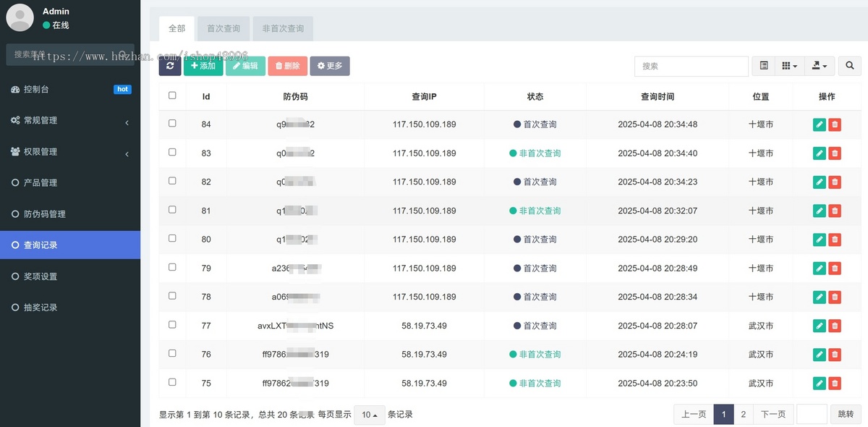Screen dimensions: 868x427
Task: Check the box for record 84
Action: point(172,123)
